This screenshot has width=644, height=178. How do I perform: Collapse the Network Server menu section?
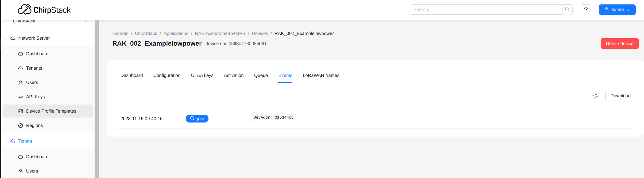coord(34,38)
